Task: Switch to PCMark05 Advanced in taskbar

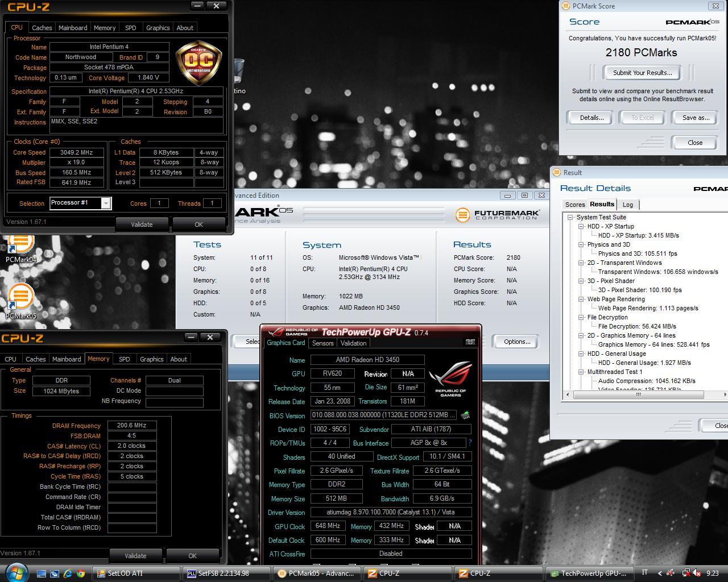Action: click(x=318, y=573)
